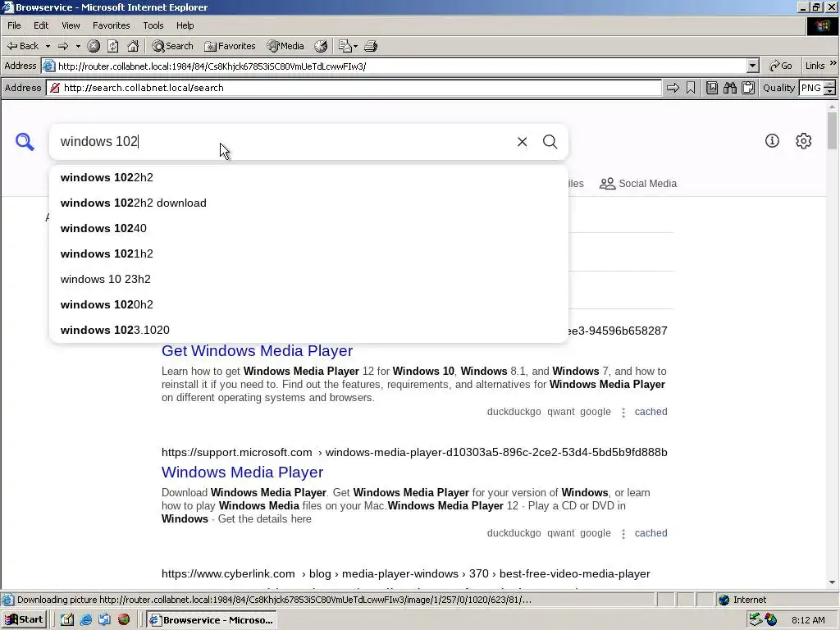Click the Outlook Express quick launch icon

[104, 620]
